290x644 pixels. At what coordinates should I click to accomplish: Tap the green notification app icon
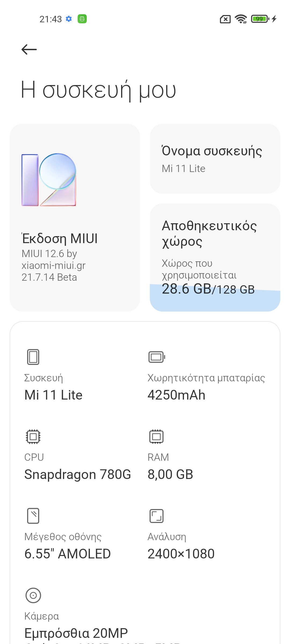pyautogui.click(x=82, y=19)
